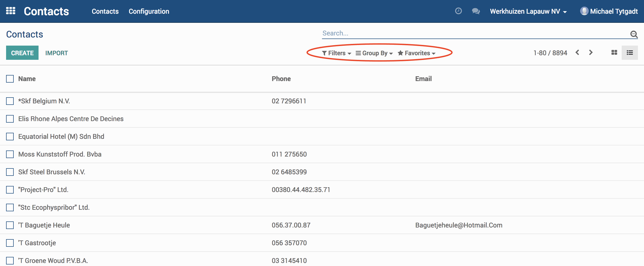Open the 'T Groene Woud P.V.B.A. contact
This screenshot has width=644, height=266.
point(53,261)
